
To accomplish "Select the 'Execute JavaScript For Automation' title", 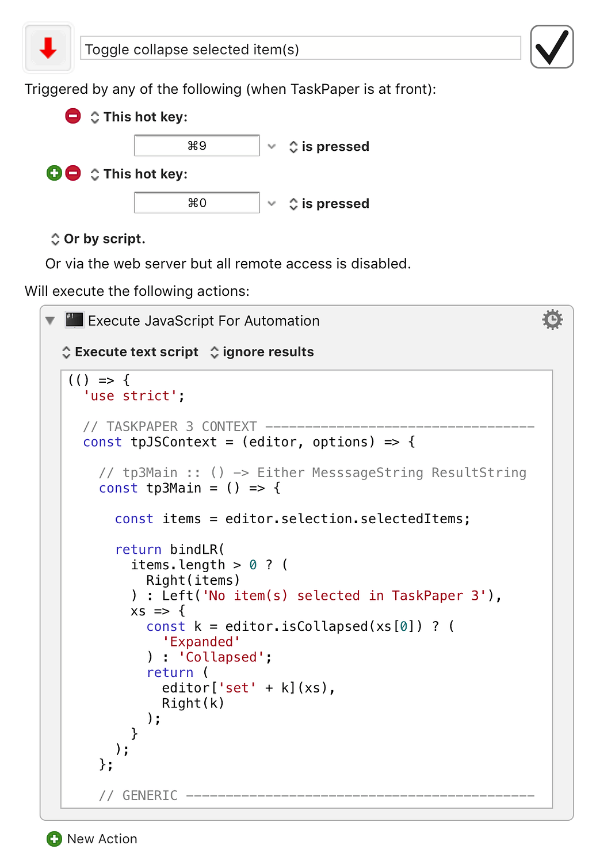I will [204, 321].
